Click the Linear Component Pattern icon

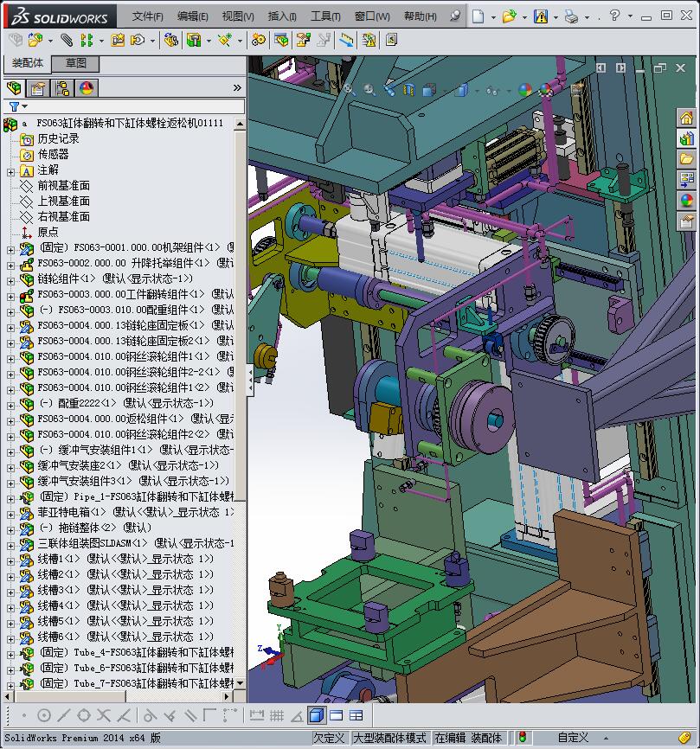pos(87,40)
